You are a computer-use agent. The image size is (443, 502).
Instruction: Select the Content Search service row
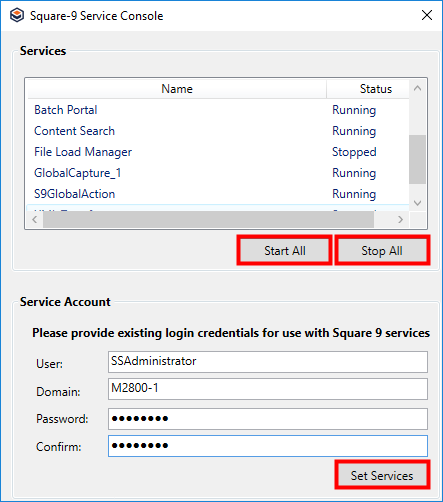tap(218, 131)
